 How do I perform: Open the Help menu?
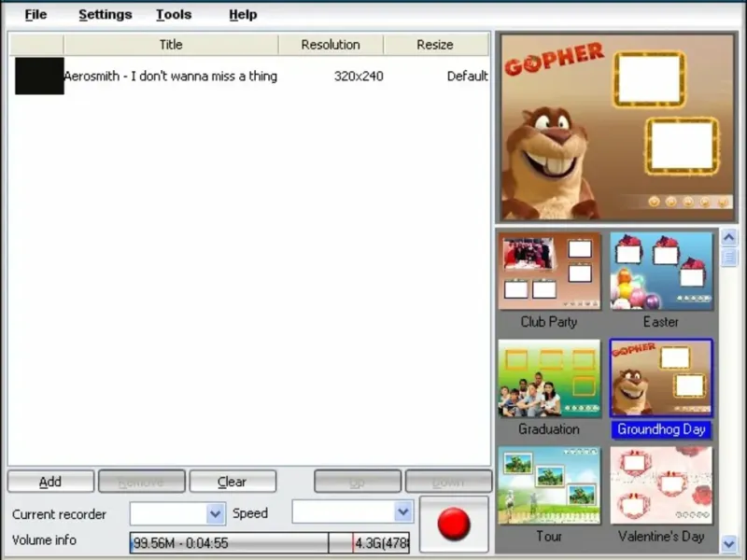tap(243, 15)
